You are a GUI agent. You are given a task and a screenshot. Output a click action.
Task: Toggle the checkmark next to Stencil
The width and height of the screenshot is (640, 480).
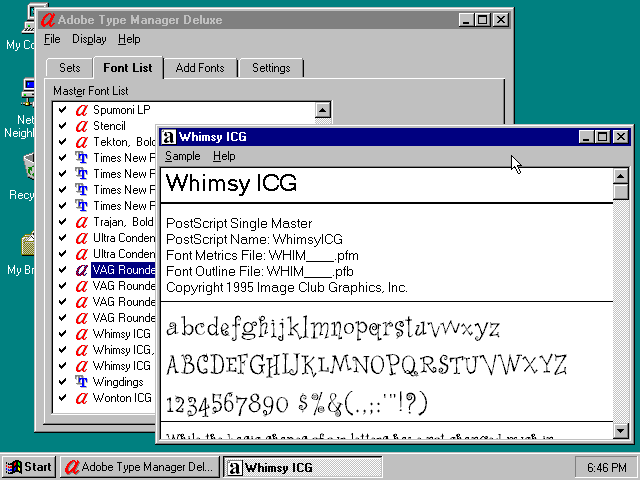63,126
